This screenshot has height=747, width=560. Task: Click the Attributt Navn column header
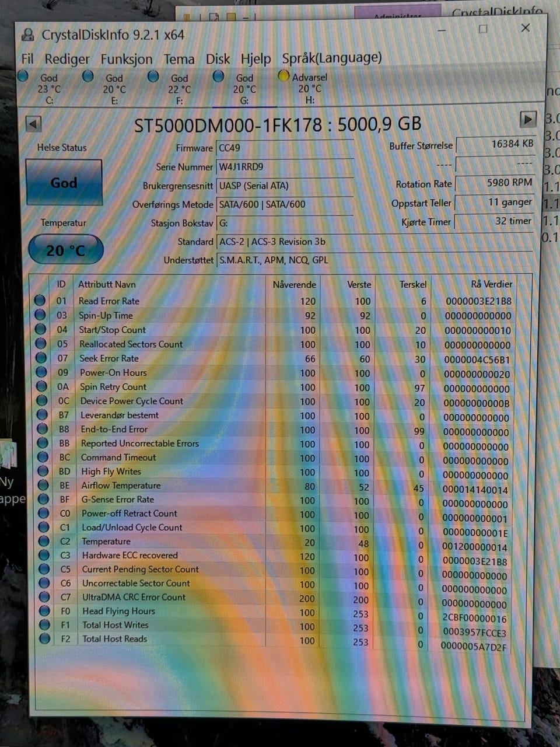107,284
